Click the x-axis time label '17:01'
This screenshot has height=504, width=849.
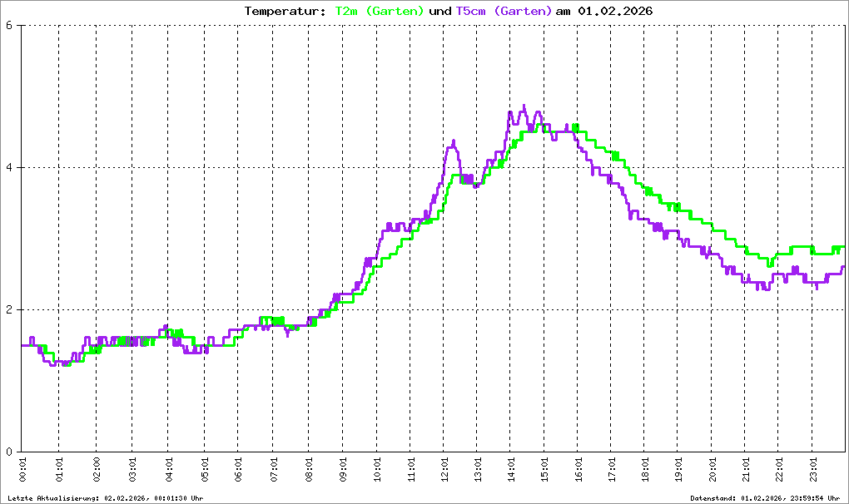point(611,469)
